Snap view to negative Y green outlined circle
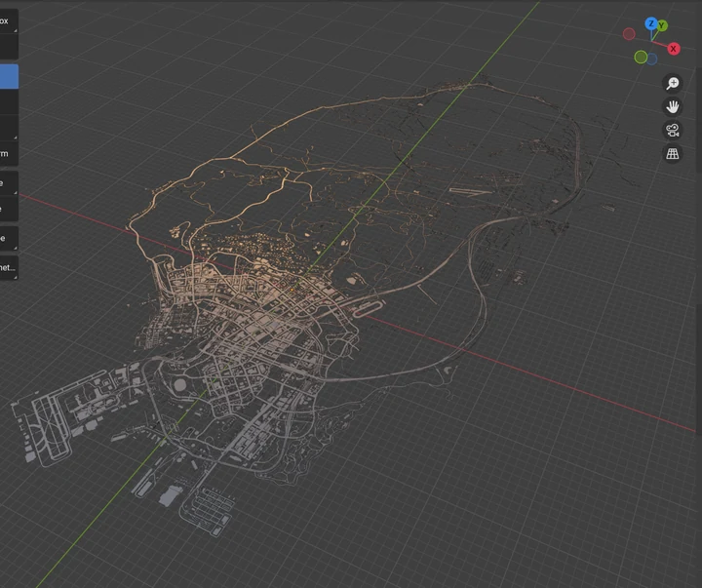Image resolution: width=702 pixels, height=588 pixels. [x=641, y=57]
